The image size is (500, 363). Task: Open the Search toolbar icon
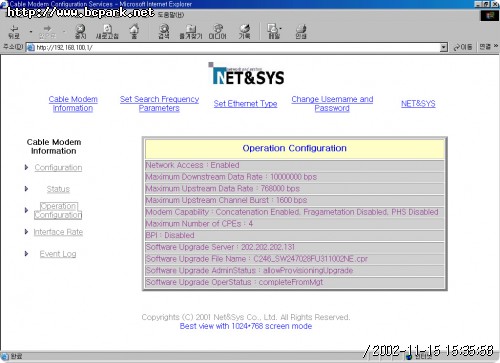click(x=164, y=32)
